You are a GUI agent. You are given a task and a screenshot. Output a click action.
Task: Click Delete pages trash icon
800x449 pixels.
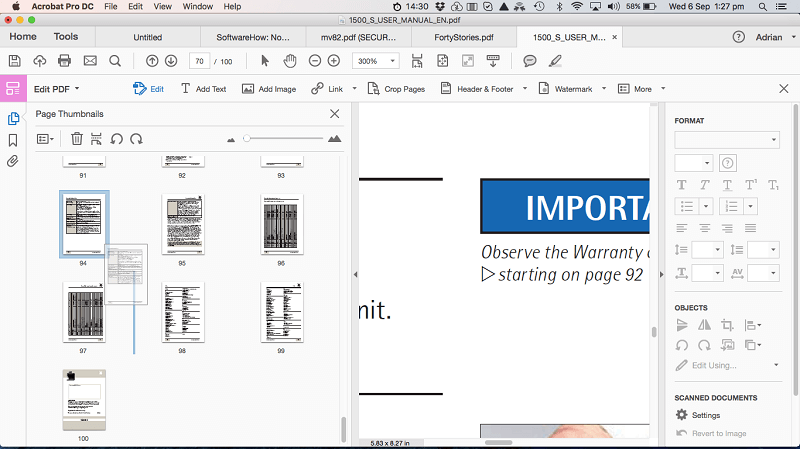point(77,139)
